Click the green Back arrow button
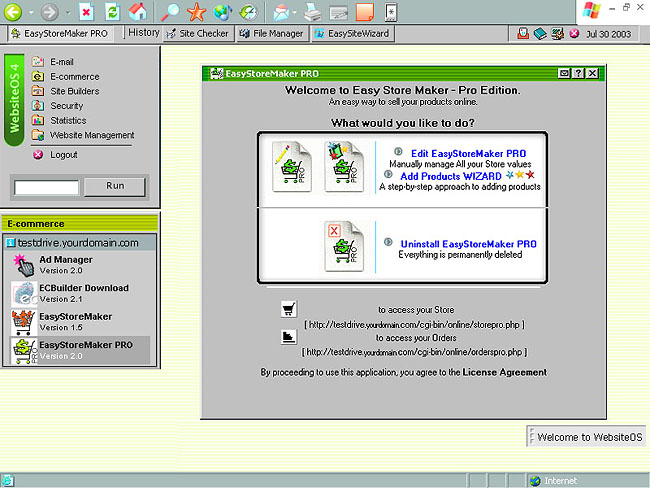 13,12
